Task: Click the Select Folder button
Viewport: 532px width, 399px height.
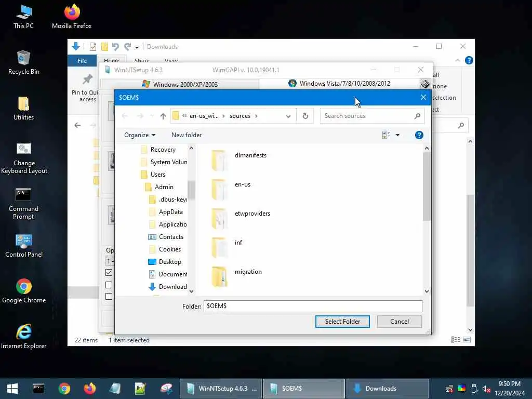Action: (342, 321)
